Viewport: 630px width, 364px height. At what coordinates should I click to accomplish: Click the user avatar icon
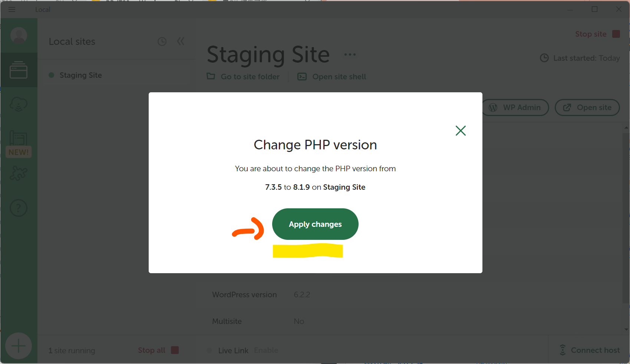19,35
